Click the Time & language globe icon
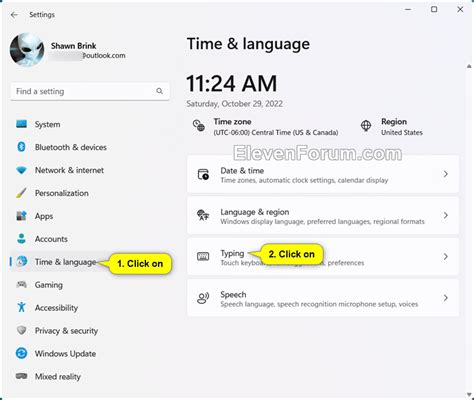 (22, 262)
